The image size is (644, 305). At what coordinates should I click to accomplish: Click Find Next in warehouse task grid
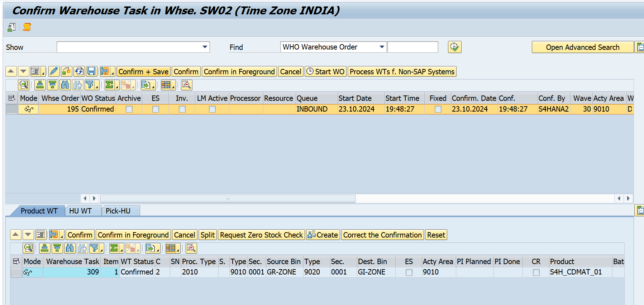82,248
